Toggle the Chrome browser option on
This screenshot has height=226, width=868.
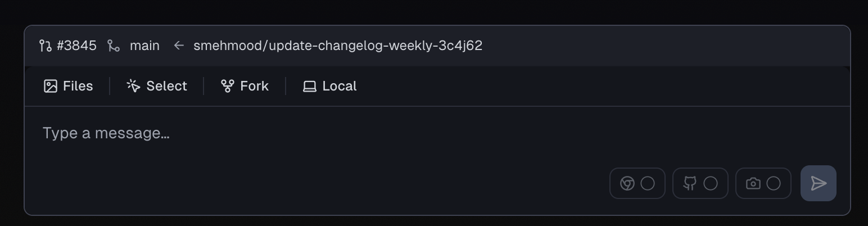click(648, 183)
